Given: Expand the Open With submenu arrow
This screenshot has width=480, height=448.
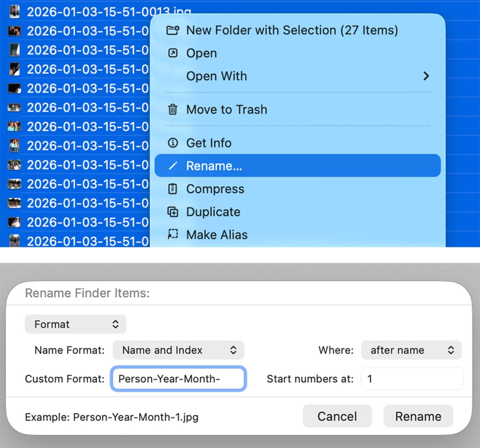Looking at the screenshot, I should [x=426, y=76].
